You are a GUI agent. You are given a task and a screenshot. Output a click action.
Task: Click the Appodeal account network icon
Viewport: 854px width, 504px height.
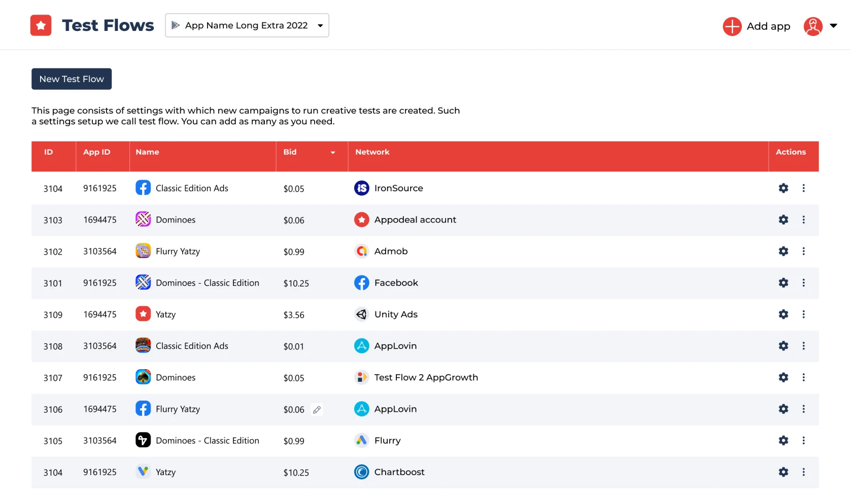click(361, 220)
